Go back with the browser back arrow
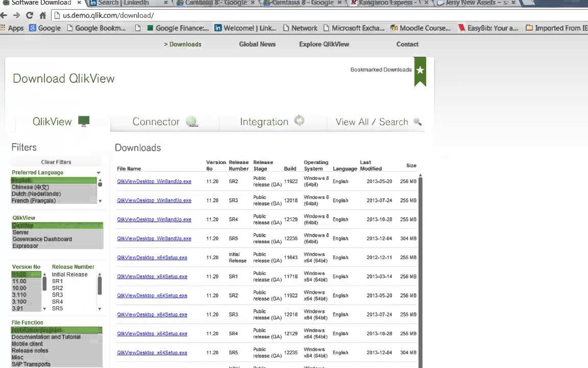This screenshot has width=588, height=368. [4, 15]
